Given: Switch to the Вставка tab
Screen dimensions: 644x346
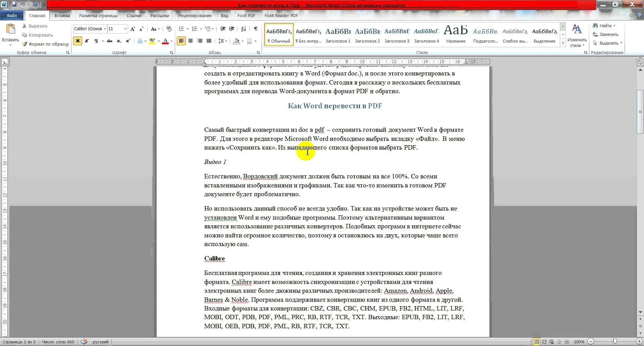Looking at the screenshot, I should coord(62,15).
